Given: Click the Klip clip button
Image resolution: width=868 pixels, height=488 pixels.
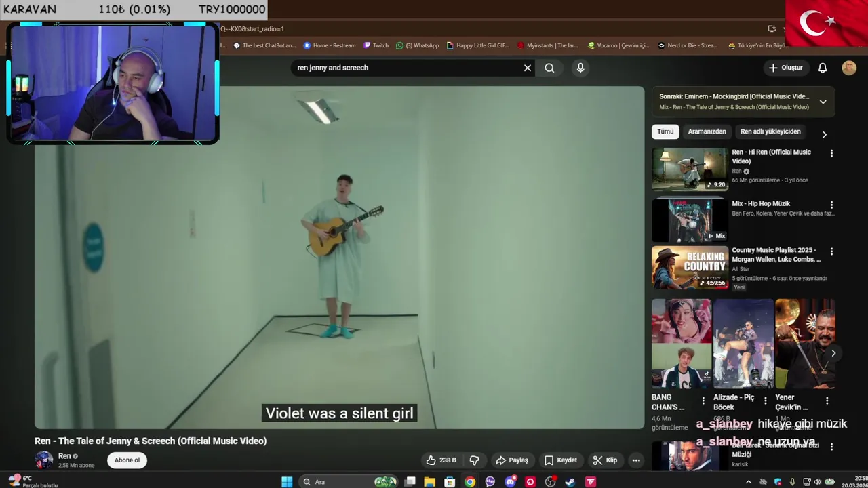Looking at the screenshot, I should pos(605,460).
